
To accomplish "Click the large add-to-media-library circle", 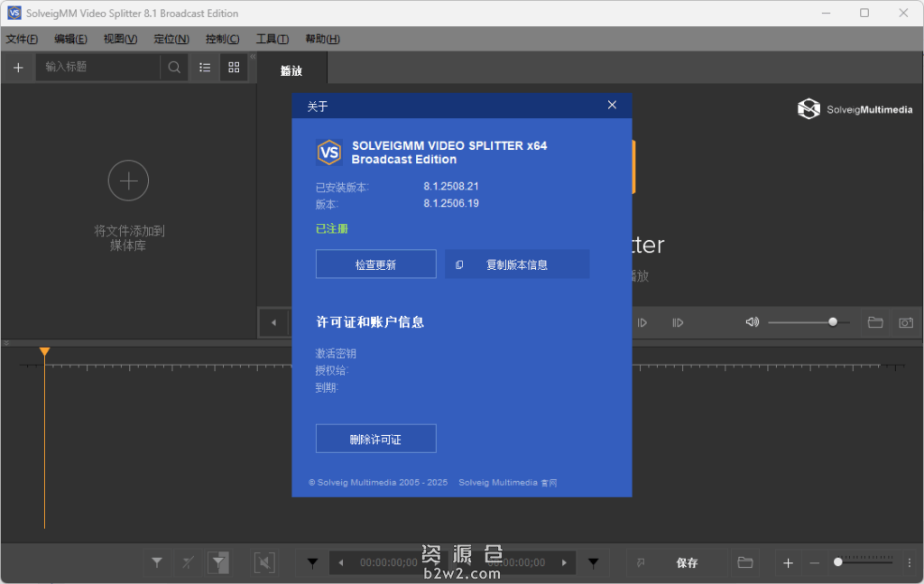I will (x=128, y=181).
